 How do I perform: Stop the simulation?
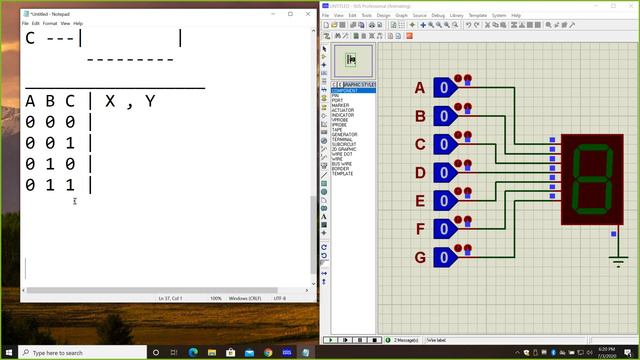click(x=374, y=340)
